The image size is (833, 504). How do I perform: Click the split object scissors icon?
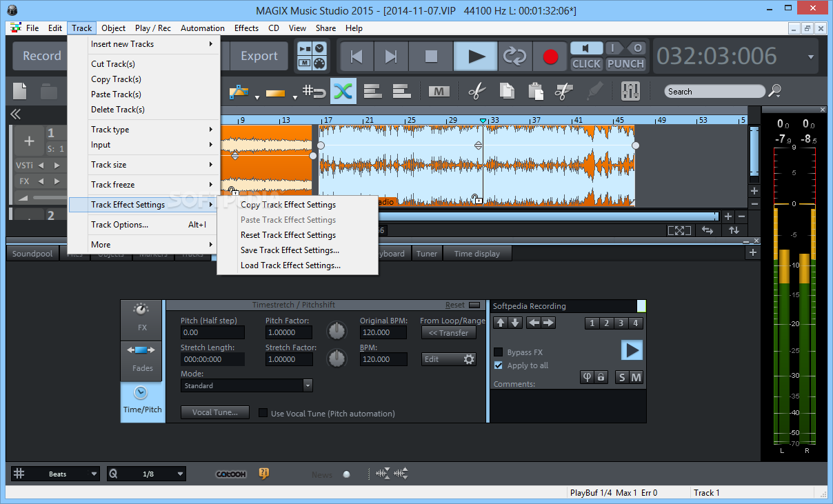(x=564, y=91)
